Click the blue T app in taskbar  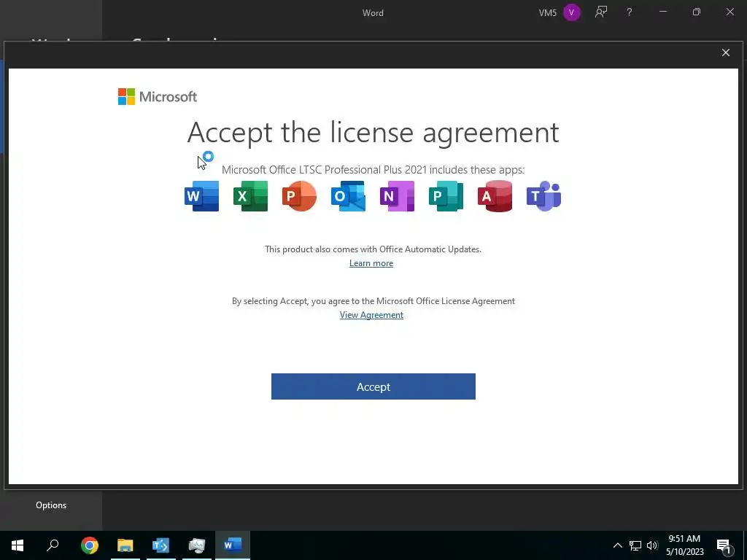(x=161, y=545)
